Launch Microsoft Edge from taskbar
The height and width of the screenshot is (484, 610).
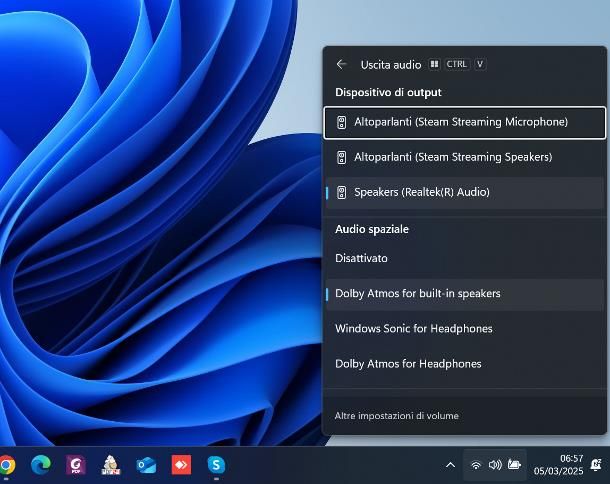pos(40,465)
